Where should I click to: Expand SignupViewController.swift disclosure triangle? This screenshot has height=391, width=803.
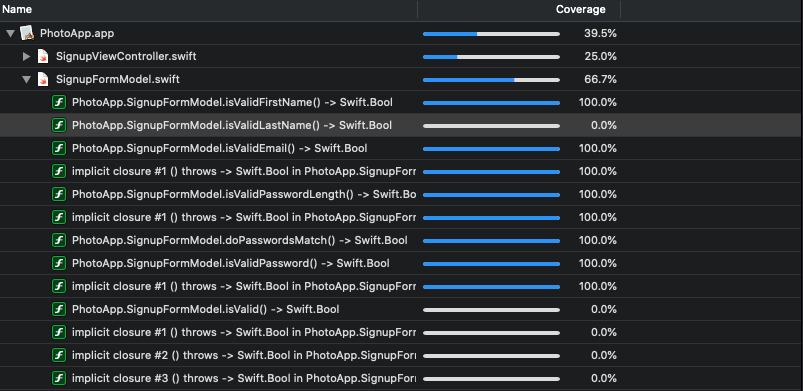[27, 56]
